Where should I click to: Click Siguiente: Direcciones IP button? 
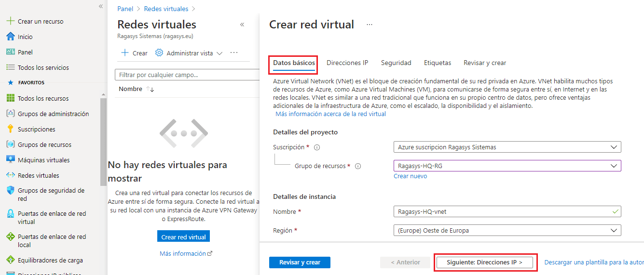485,262
